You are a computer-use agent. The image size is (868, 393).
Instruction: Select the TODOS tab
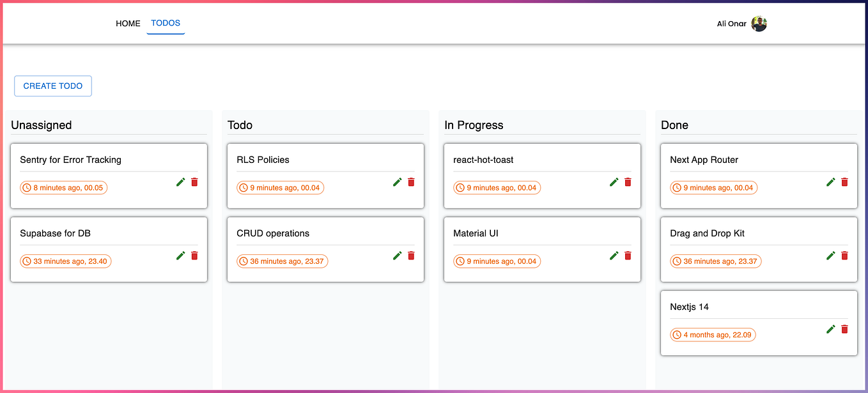coord(166,23)
